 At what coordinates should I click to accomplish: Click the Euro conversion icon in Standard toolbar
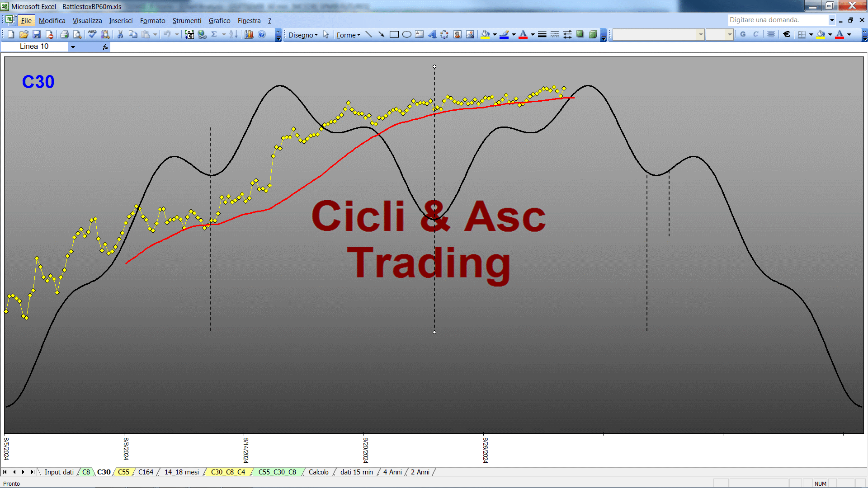click(x=189, y=34)
